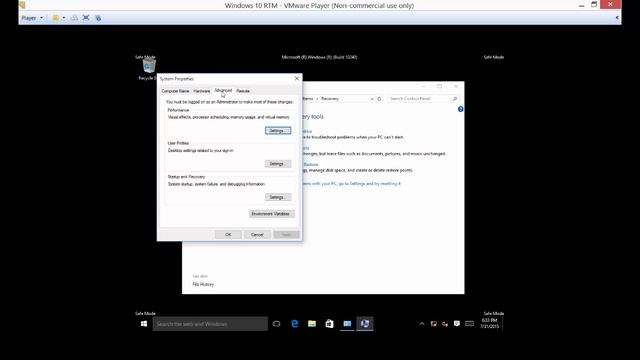
Task: Switch to the Computer Name tab
Action: [x=175, y=91]
